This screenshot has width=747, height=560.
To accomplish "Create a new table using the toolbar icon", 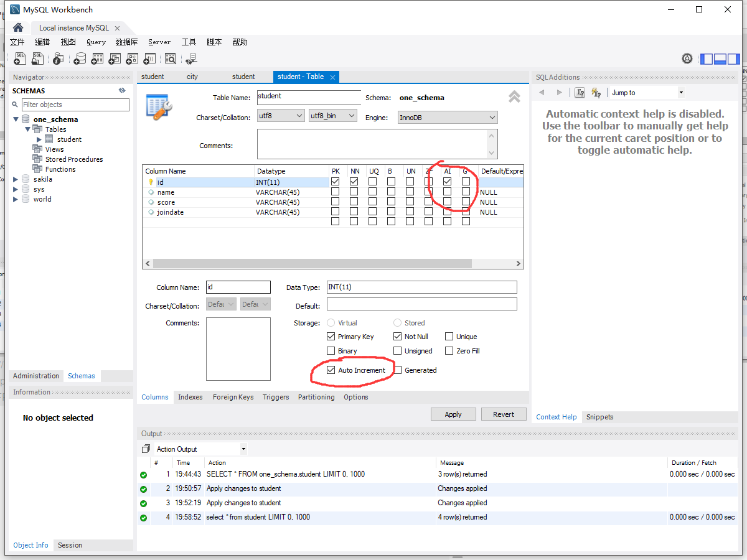I will (x=97, y=58).
